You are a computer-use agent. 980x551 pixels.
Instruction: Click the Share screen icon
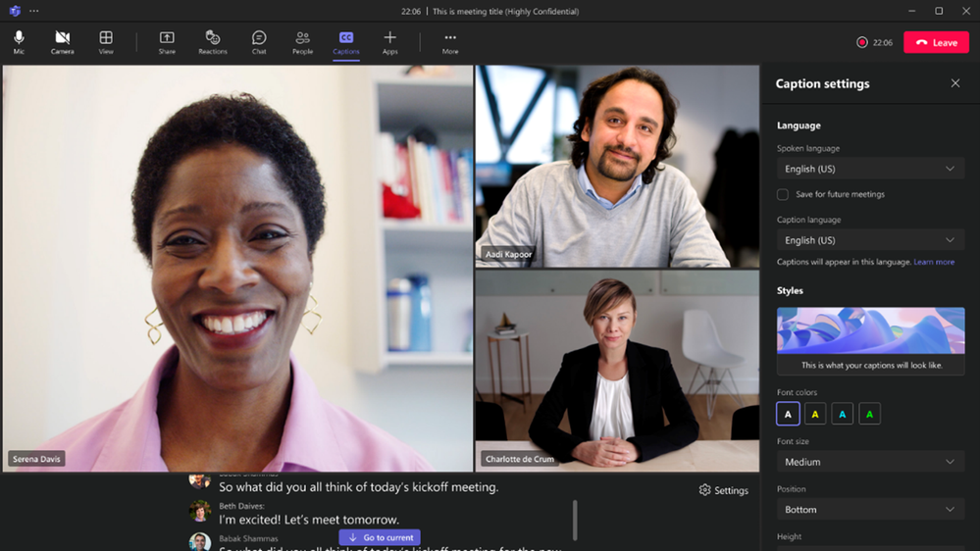(x=167, y=41)
